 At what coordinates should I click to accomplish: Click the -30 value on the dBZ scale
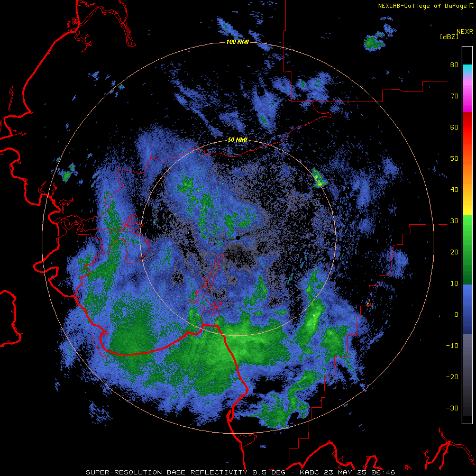click(452, 408)
